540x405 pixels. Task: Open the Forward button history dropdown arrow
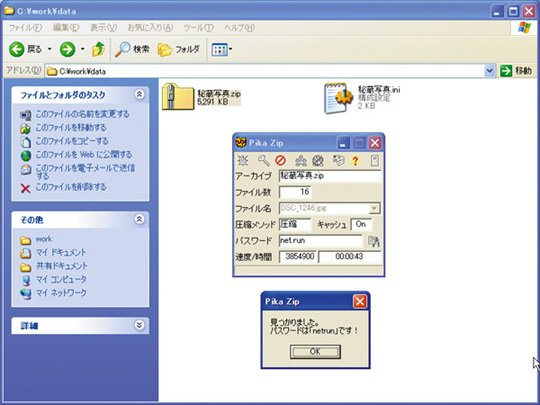83,49
